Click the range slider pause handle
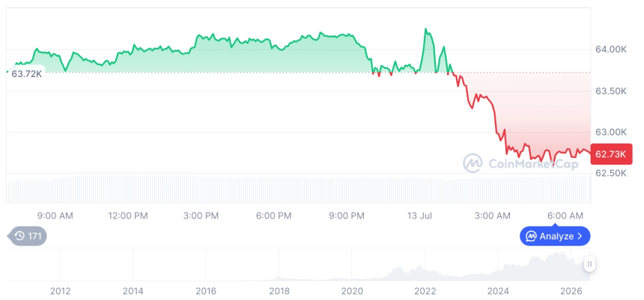Image resolution: width=644 pixels, height=300 pixels. pyautogui.click(x=590, y=264)
